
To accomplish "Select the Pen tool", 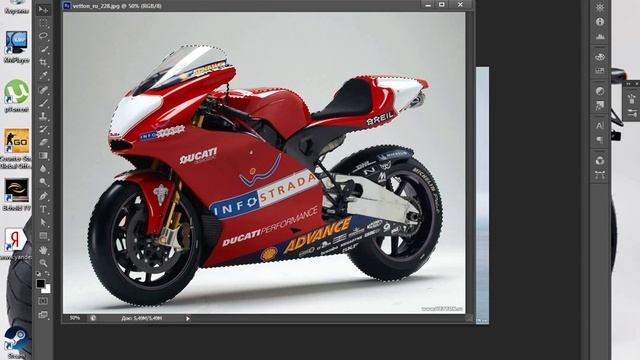I will click(43, 196).
